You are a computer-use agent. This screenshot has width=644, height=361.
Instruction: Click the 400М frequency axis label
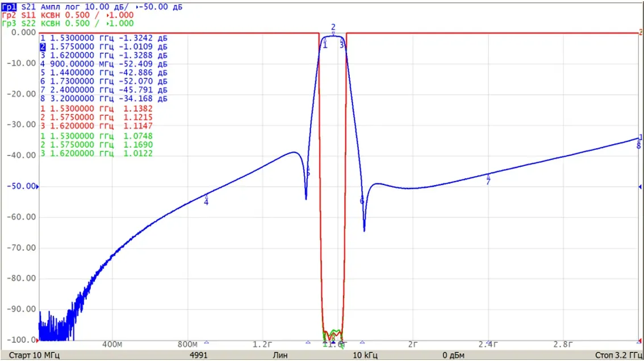tap(112, 344)
